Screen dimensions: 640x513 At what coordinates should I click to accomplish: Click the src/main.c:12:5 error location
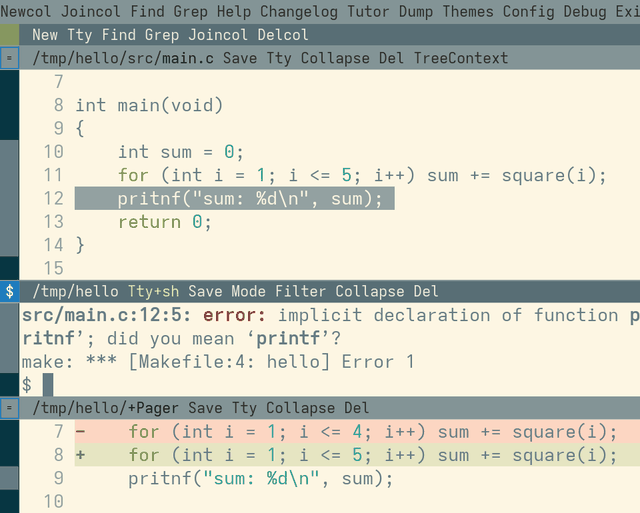(105, 315)
